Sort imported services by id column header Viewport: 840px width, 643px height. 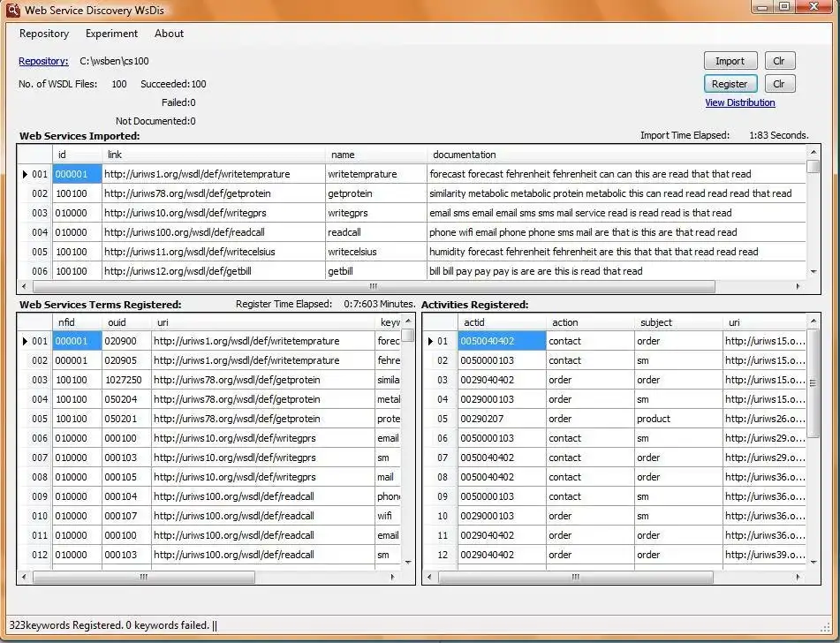(x=77, y=155)
